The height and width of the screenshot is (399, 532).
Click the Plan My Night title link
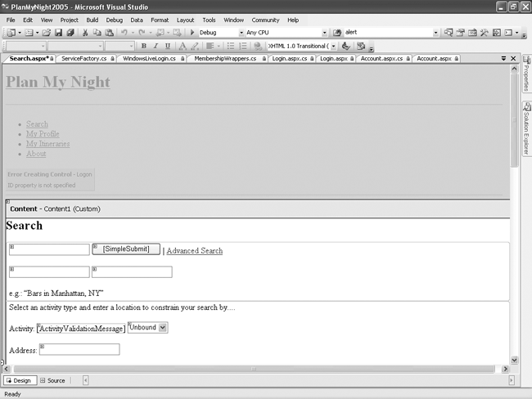click(58, 82)
